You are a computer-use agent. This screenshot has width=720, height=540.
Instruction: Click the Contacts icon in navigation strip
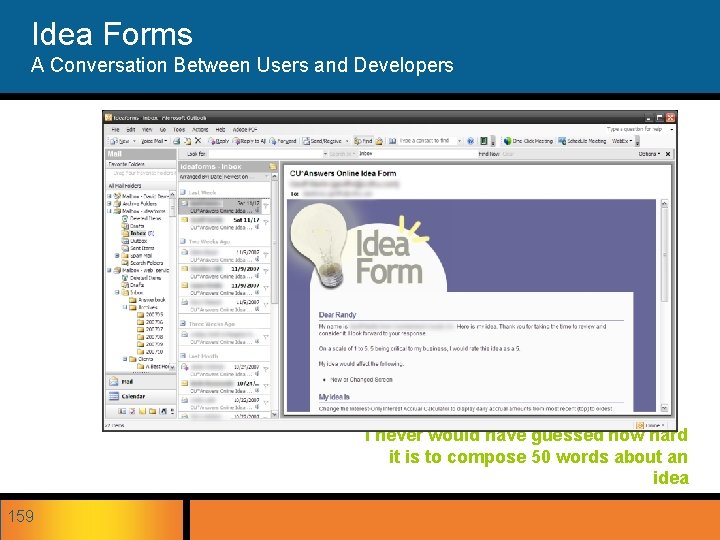pyautogui.click(x=122, y=411)
